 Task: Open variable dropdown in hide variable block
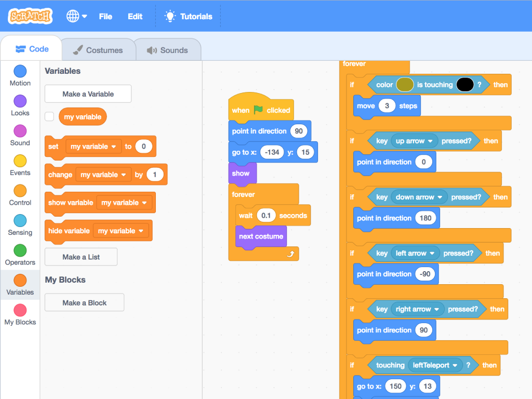tap(121, 231)
